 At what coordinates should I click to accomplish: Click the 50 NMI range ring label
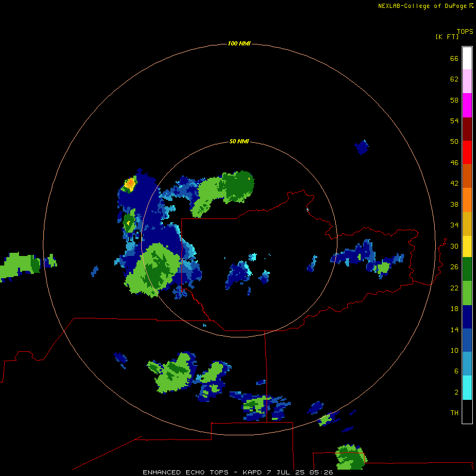point(239,141)
